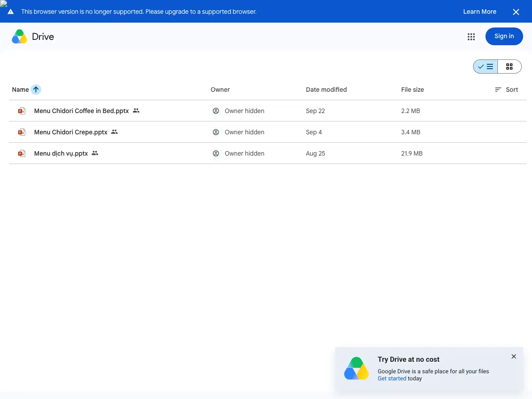Image resolution: width=532 pixels, height=399 pixels.
Task: Click the Google Drive logo icon
Action: click(x=20, y=36)
